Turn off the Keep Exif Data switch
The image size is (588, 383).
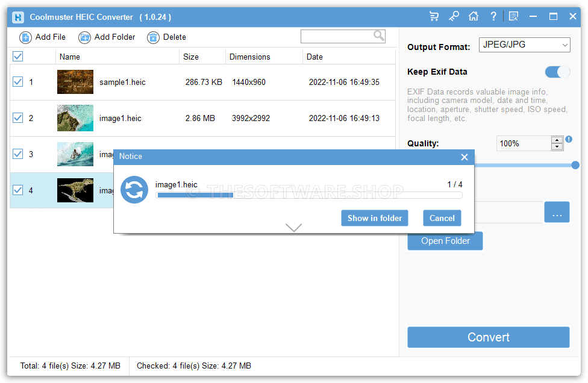click(x=557, y=72)
